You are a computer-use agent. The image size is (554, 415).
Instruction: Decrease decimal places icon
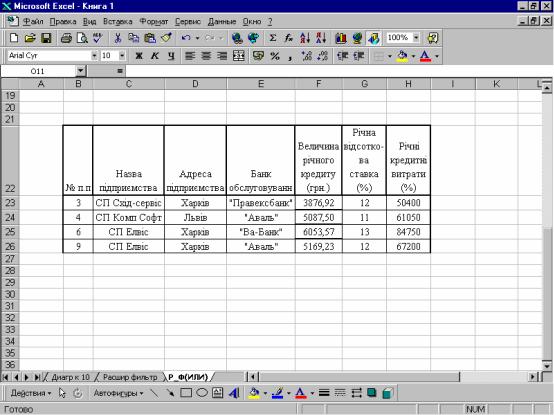323,56
